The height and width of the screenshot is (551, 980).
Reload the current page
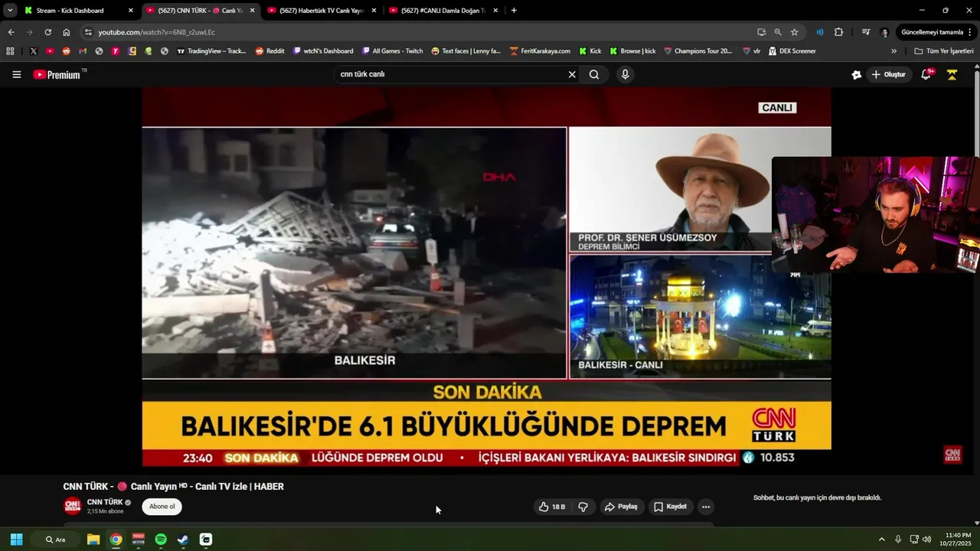tap(47, 32)
